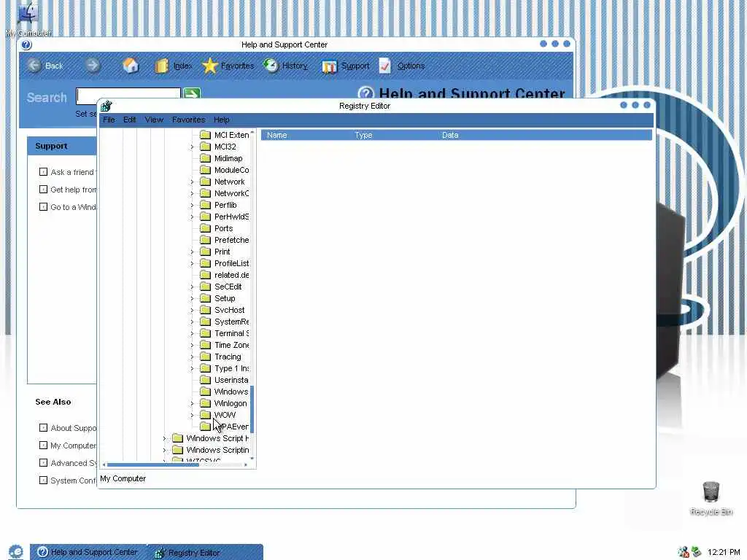This screenshot has height=560, width=747.
Task: Open the File menu in Registry Editor
Action: (109, 120)
